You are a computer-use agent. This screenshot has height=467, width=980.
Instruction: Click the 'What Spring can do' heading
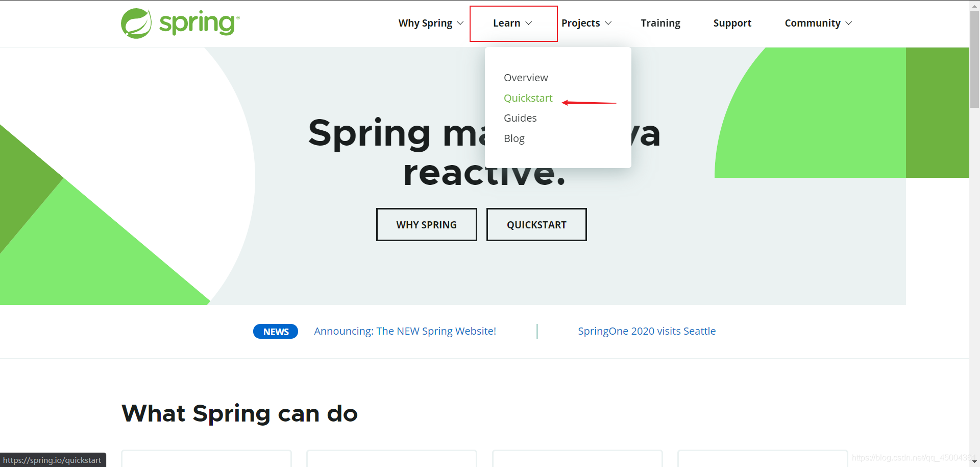240,413
